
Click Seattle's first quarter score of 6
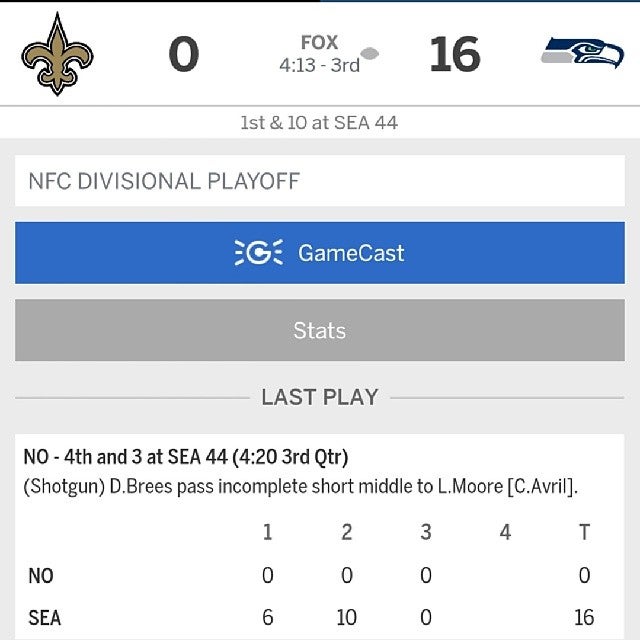coord(267,617)
